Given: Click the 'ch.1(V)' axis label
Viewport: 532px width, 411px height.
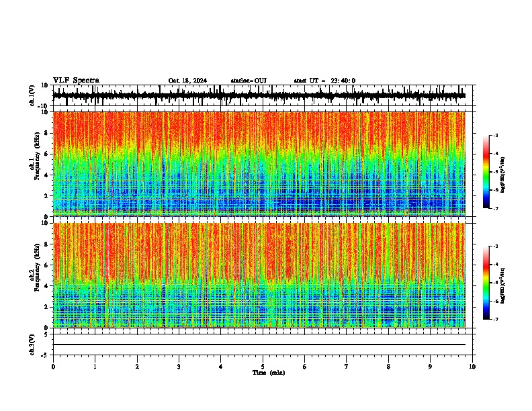Looking at the screenshot, I should (32, 95).
